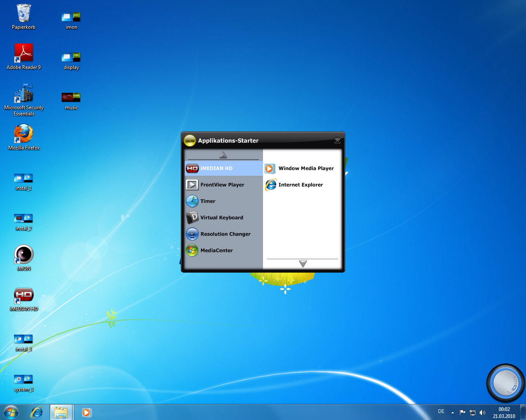The width and height of the screenshot is (526, 420).
Task: Open Internet Explorer from the taskbar
Action: (37, 412)
